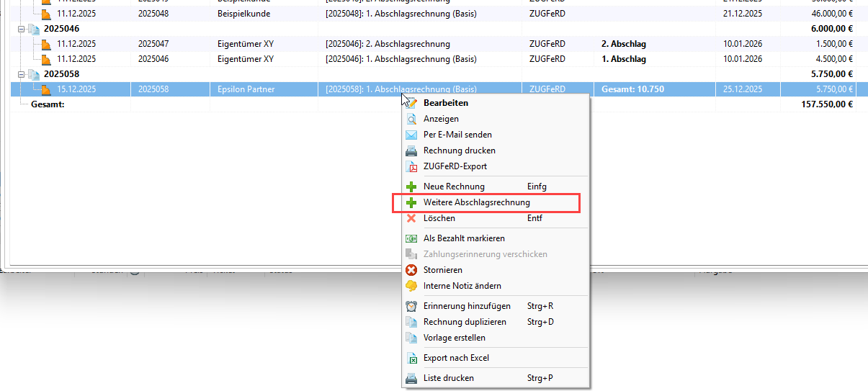Collapse the 2025058 invoice group
The image size is (868, 391).
click(21, 74)
